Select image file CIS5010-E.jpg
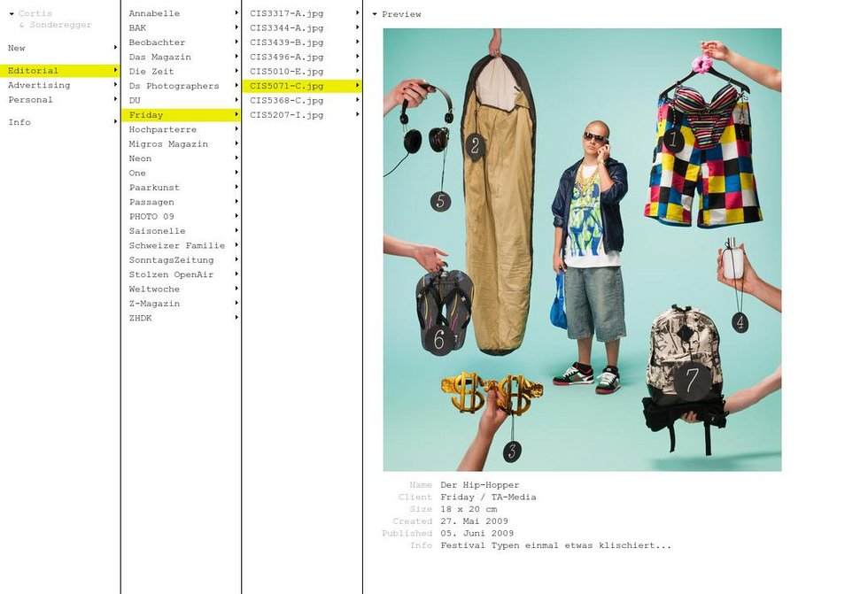This screenshot has width=868, height=594. tap(286, 72)
